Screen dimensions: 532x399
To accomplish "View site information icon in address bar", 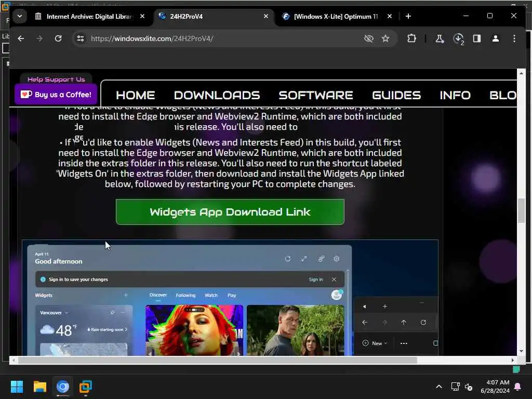I will (x=81, y=38).
